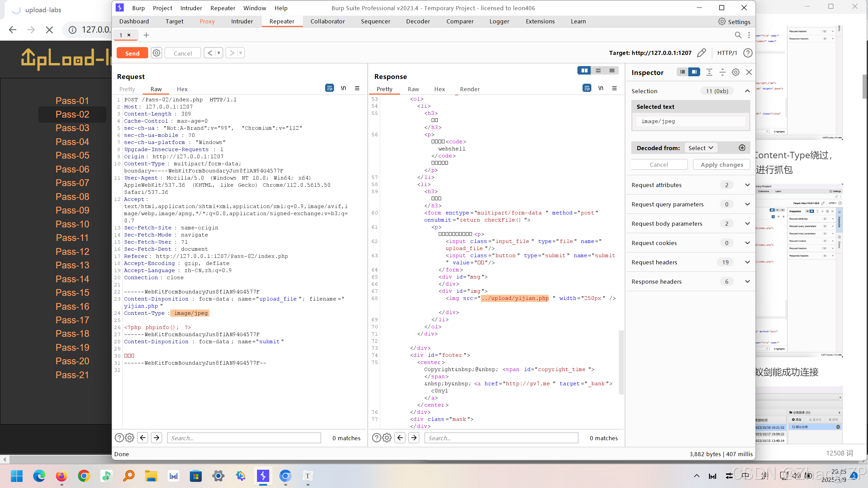Open the Decoded from Select dropdown

[x=701, y=148]
